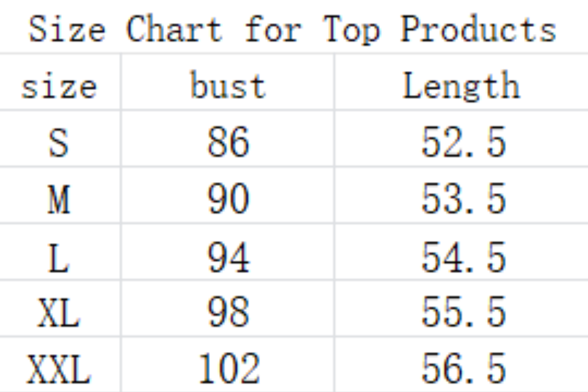Select the bust value 102 cell

pyautogui.click(x=229, y=368)
